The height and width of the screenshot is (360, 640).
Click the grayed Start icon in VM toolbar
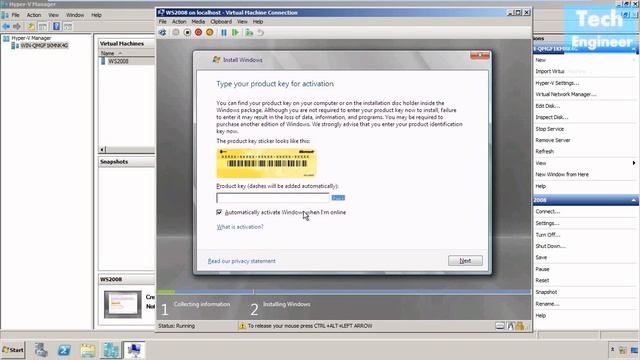176,32
